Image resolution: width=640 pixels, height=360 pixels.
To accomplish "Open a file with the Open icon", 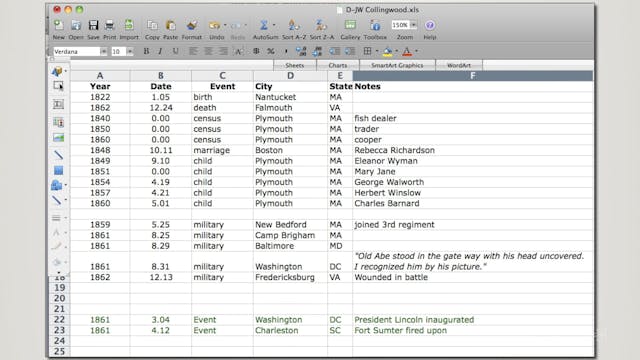I will [76, 25].
